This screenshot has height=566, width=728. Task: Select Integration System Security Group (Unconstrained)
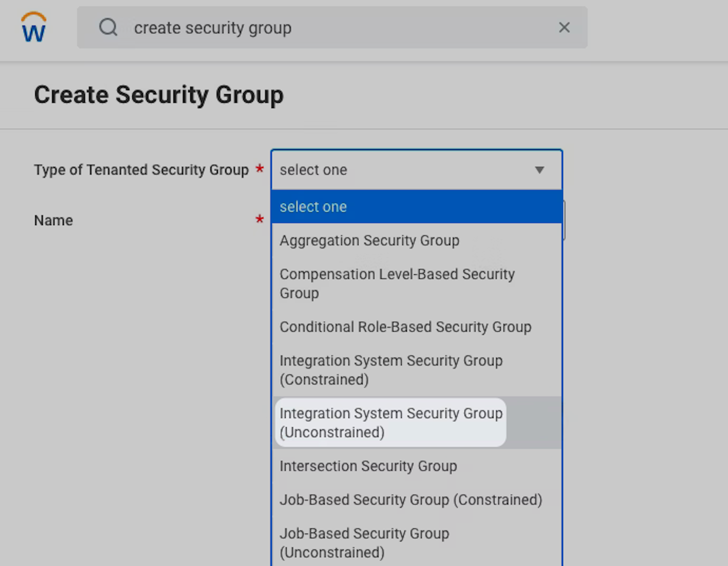pyautogui.click(x=391, y=422)
